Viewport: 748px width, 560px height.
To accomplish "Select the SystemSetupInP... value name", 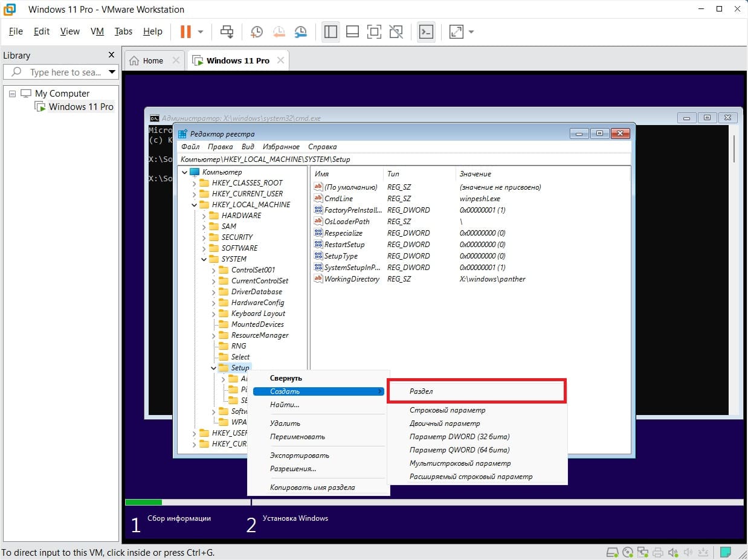I will click(x=352, y=268).
